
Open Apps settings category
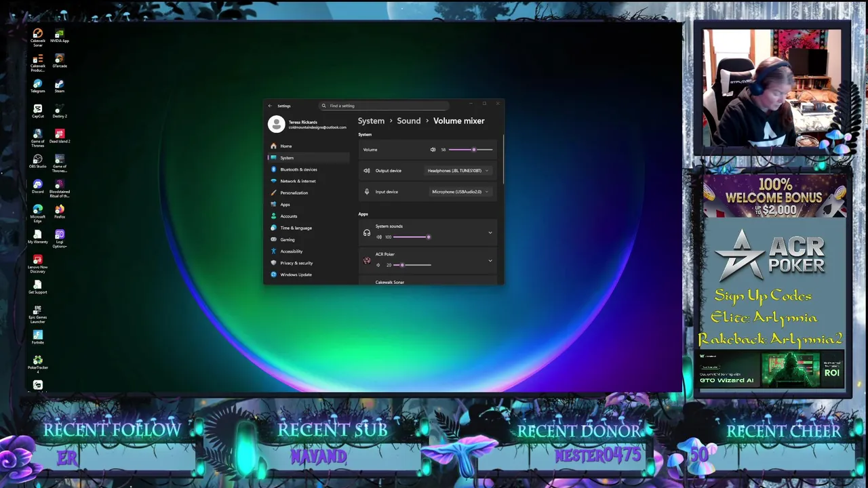pyautogui.click(x=309, y=205)
